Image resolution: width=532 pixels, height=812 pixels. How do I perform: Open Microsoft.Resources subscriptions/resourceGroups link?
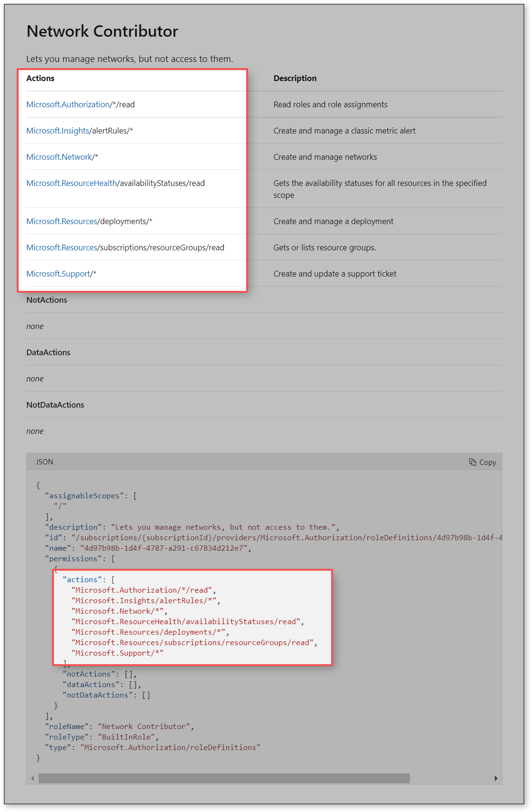[62, 247]
